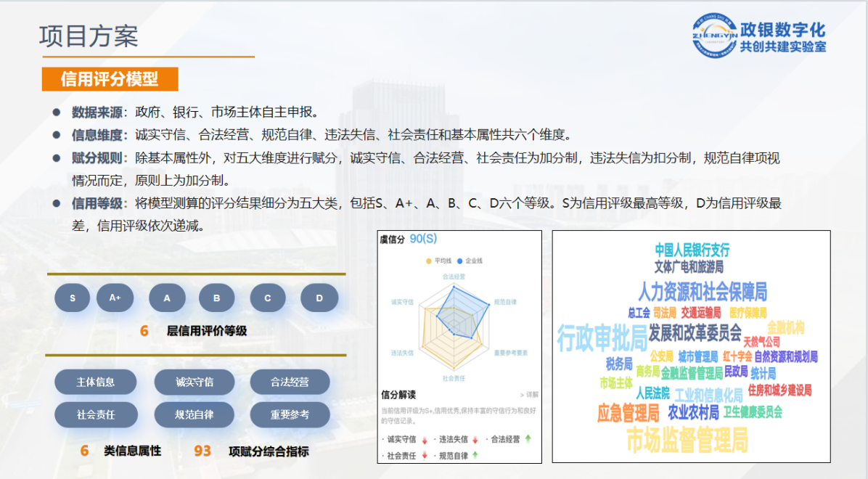Select the C credit grade pill
The width and height of the screenshot is (868, 479).
(268, 298)
